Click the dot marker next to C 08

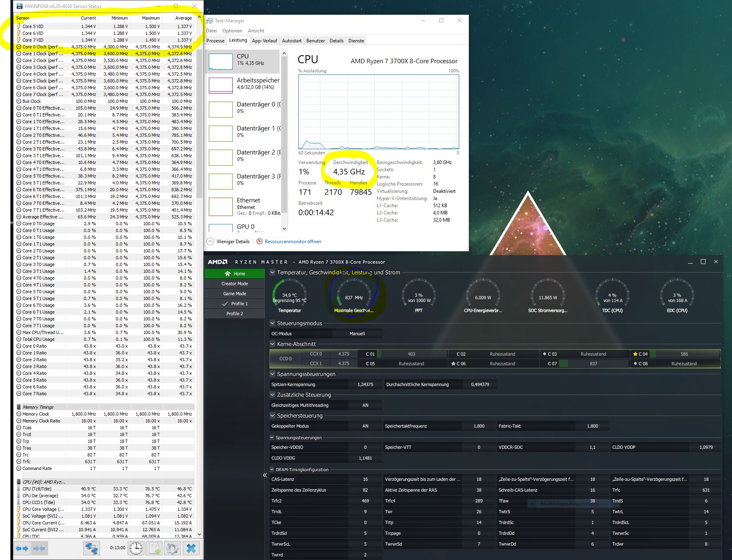point(635,364)
